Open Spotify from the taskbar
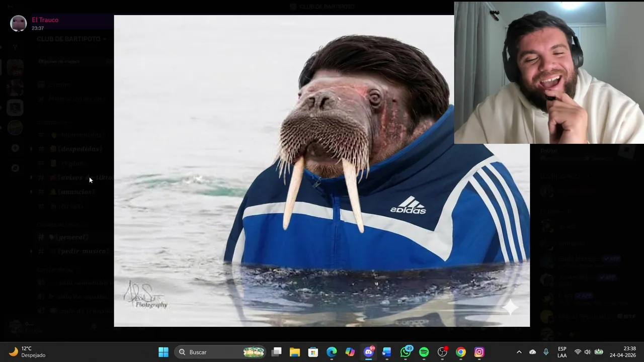This screenshot has height=362, width=644. pos(424,352)
